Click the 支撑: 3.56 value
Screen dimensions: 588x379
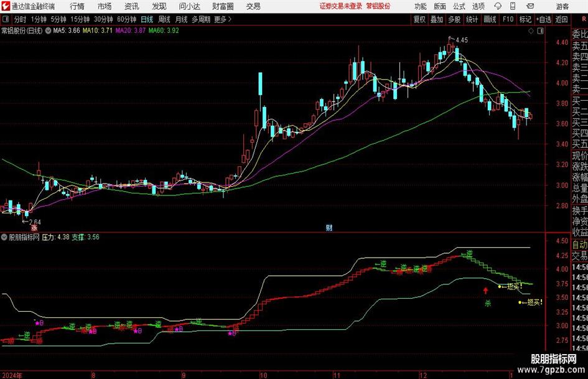(x=86, y=237)
